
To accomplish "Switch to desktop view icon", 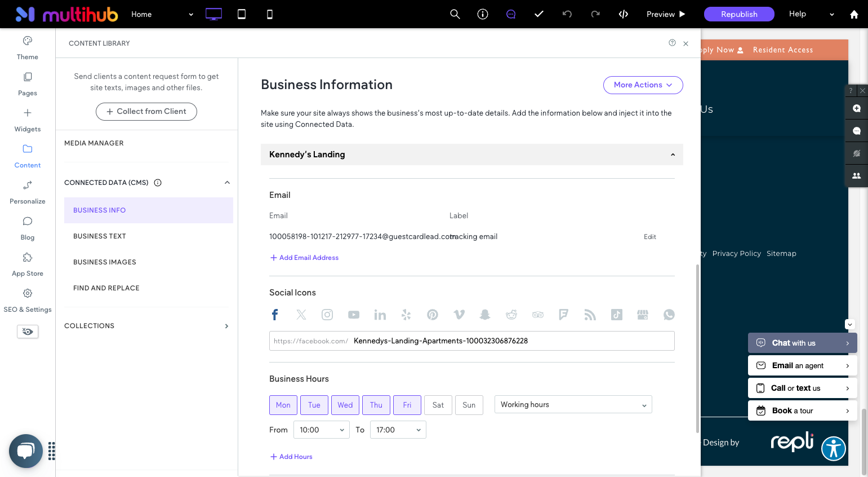I will (x=213, y=14).
